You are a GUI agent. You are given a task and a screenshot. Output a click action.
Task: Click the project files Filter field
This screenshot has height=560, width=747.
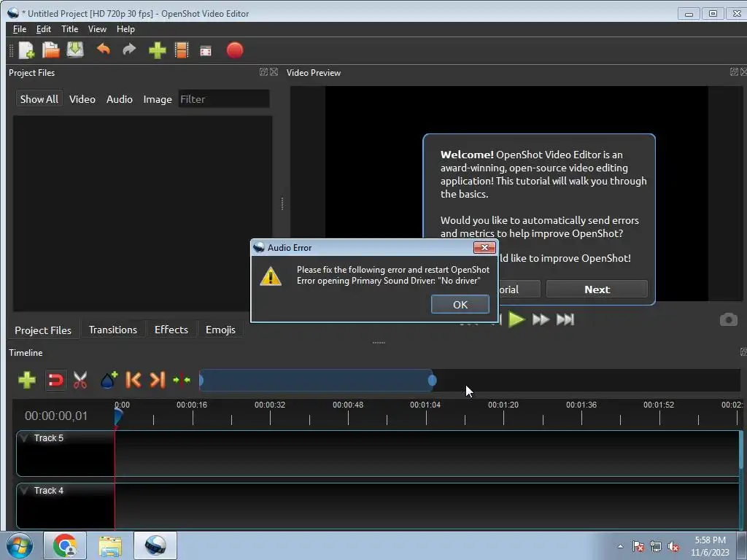(x=224, y=99)
